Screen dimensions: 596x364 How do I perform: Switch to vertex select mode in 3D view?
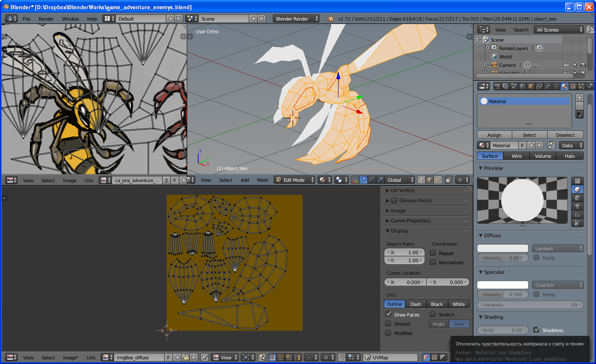point(421,180)
